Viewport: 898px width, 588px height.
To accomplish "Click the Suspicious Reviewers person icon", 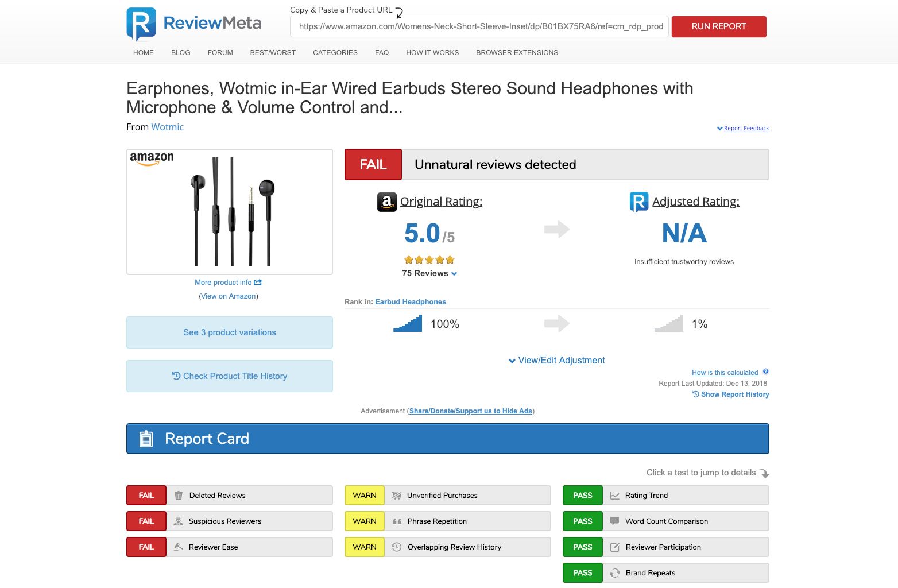I will click(179, 521).
